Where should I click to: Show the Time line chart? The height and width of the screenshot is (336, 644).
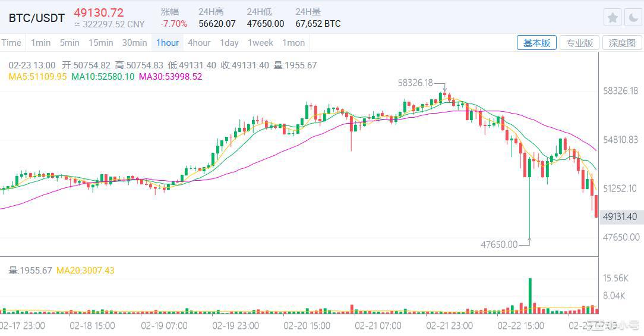11,43
